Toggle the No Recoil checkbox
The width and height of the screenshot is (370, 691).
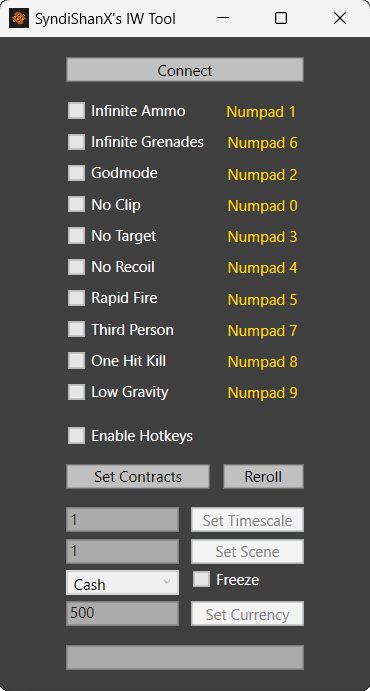pyautogui.click(x=76, y=267)
